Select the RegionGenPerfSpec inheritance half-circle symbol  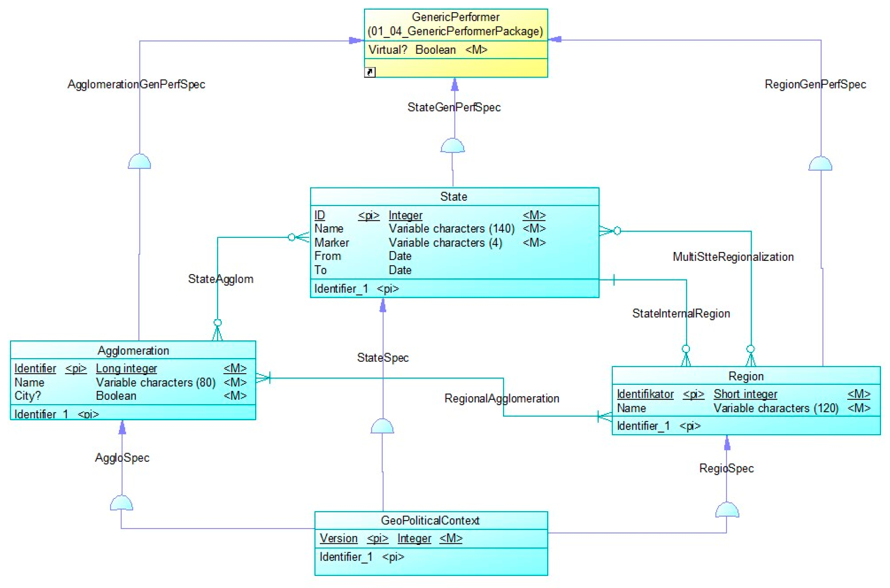pyautogui.click(x=820, y=164)
